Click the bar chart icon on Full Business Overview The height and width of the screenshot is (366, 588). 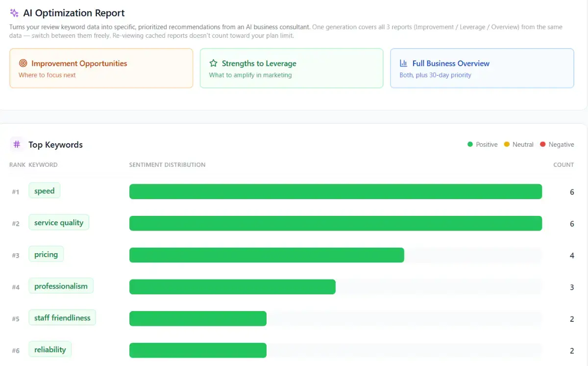[x=404, y=63]
